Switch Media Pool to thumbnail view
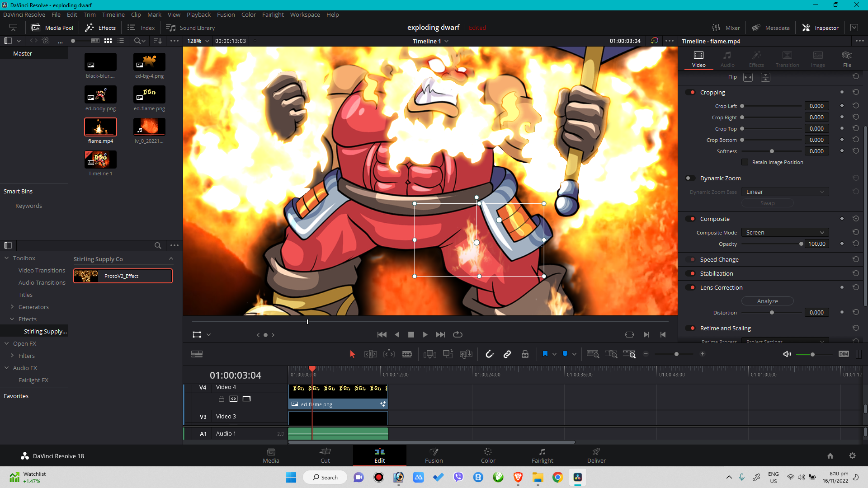Image resolution: width=868 pixels, height=488 pixels. point(108,41)
